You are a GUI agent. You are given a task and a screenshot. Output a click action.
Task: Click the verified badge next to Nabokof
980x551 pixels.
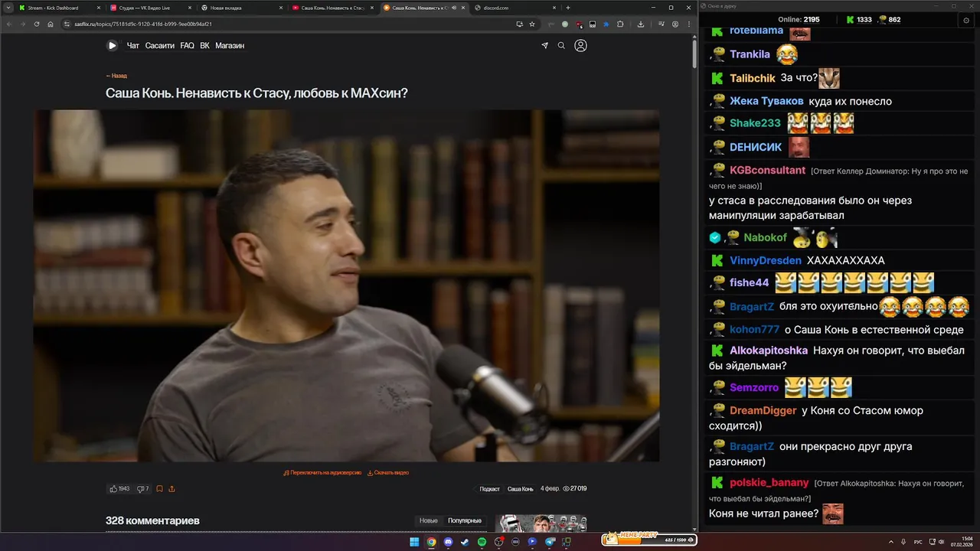[715, 237]
